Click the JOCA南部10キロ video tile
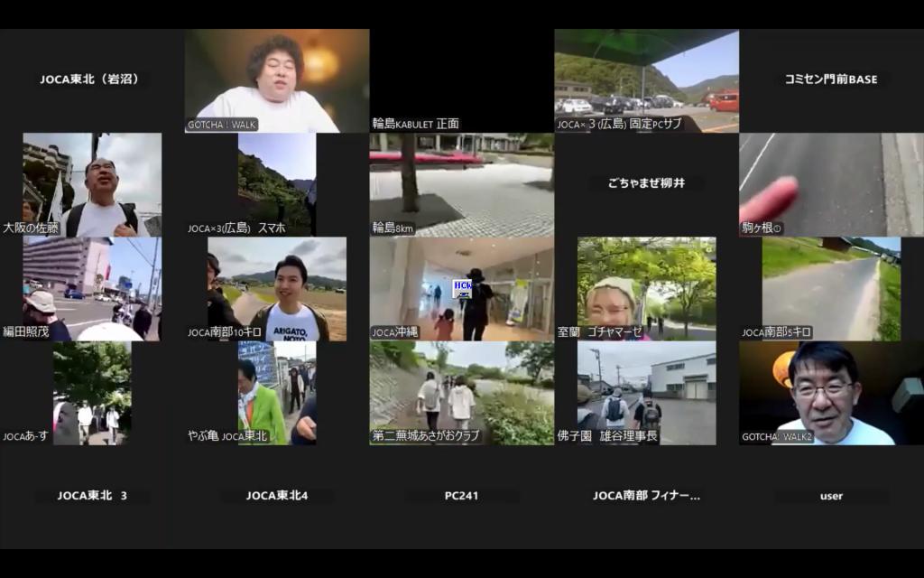The height and width of the screenshot is (578, 924). (277, 289)
